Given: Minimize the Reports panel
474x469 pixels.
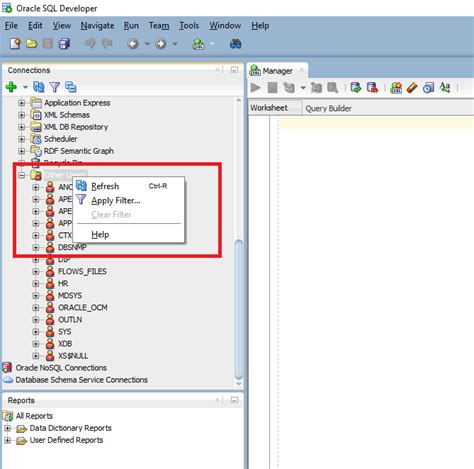Looking at the screenshot, I should click(x=234, y=400).
